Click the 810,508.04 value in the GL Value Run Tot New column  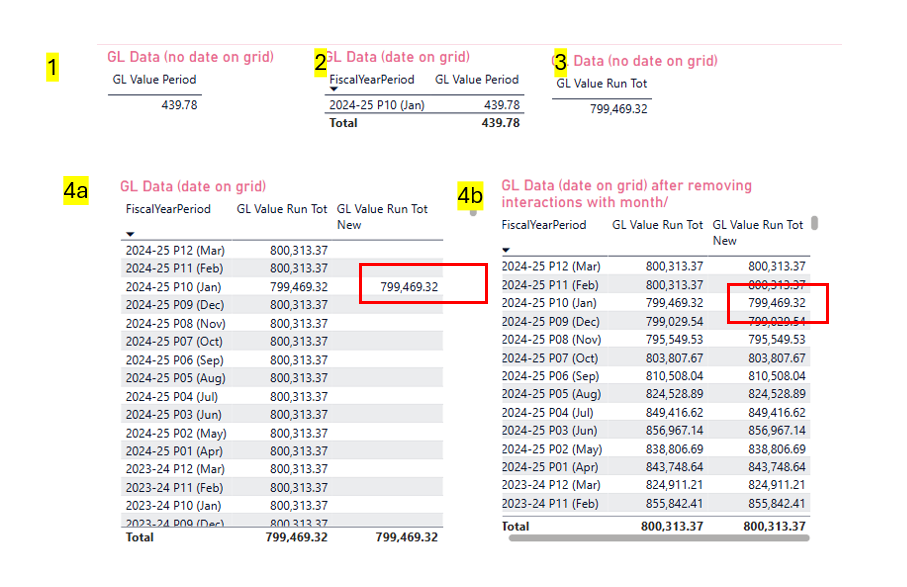point(776,376)
